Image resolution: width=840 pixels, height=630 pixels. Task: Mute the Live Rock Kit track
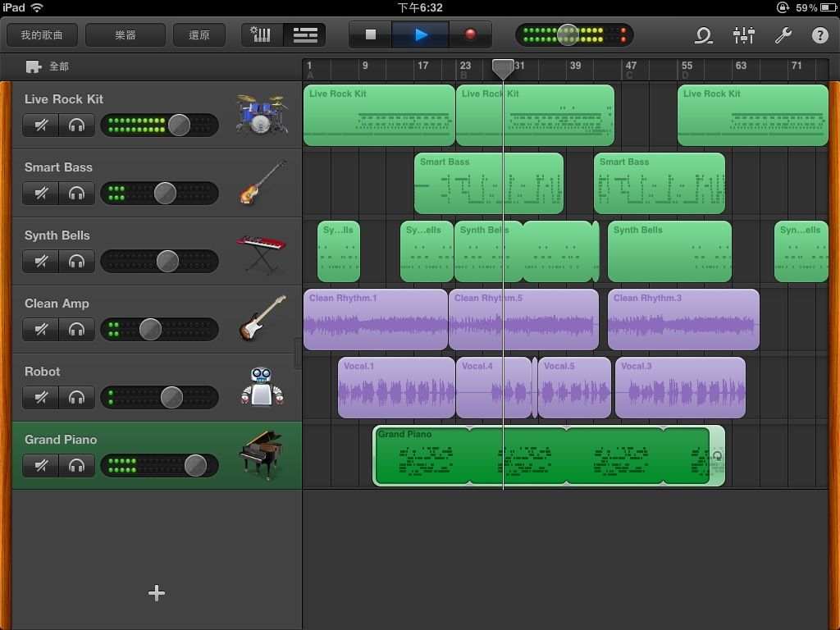click(x=41, y=126)
